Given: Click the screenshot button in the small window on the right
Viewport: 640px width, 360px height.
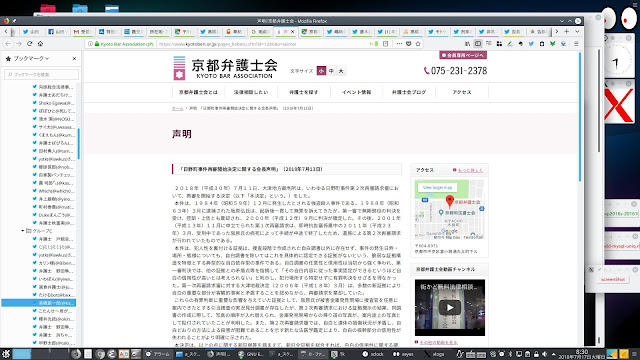Looking at the screenshot, I should pos(613,279).
